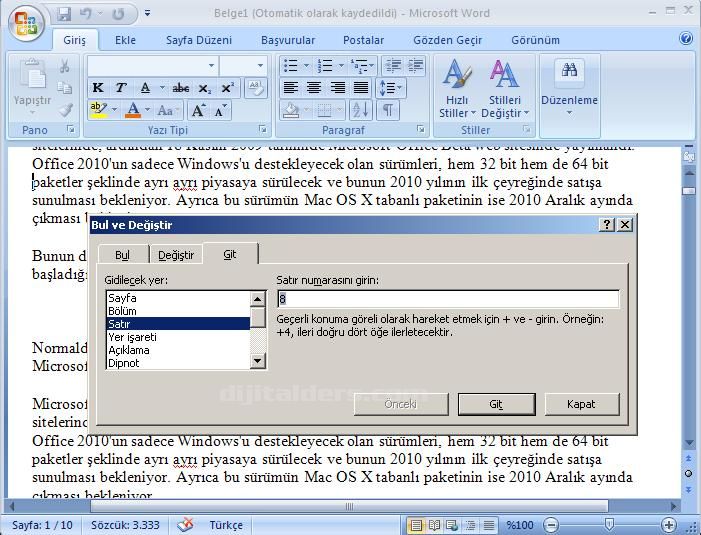Open the Gözden Geçir tab
The width and height of the screenshot is (701, 535).
(x=448, y=40)
